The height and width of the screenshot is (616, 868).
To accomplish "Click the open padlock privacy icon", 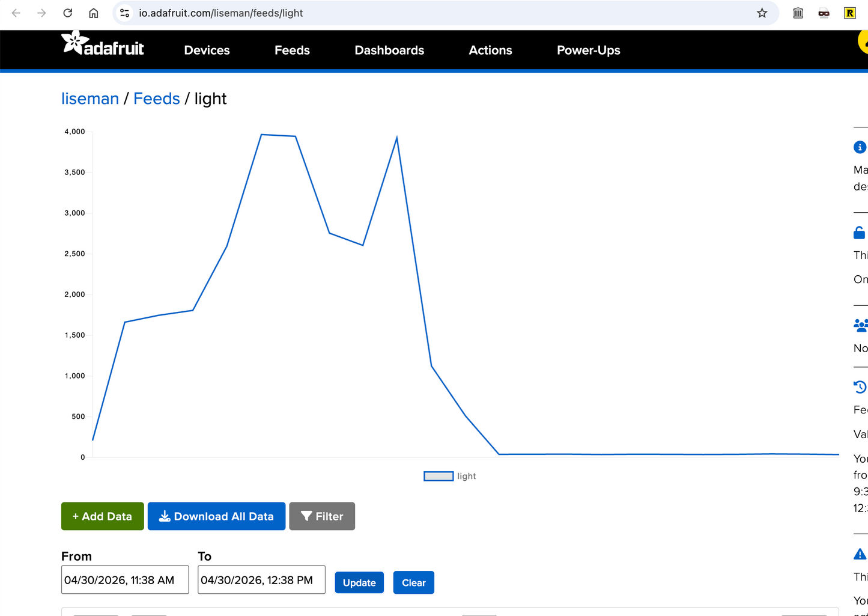I will tap(860, 233).
